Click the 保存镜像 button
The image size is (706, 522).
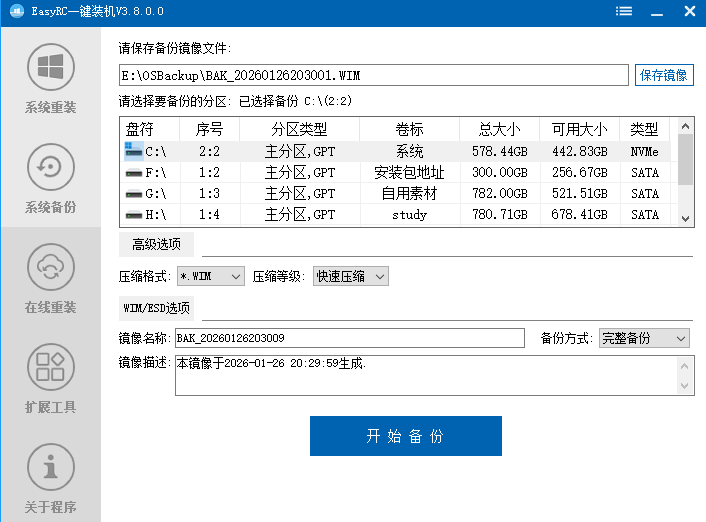coord(664,75)
